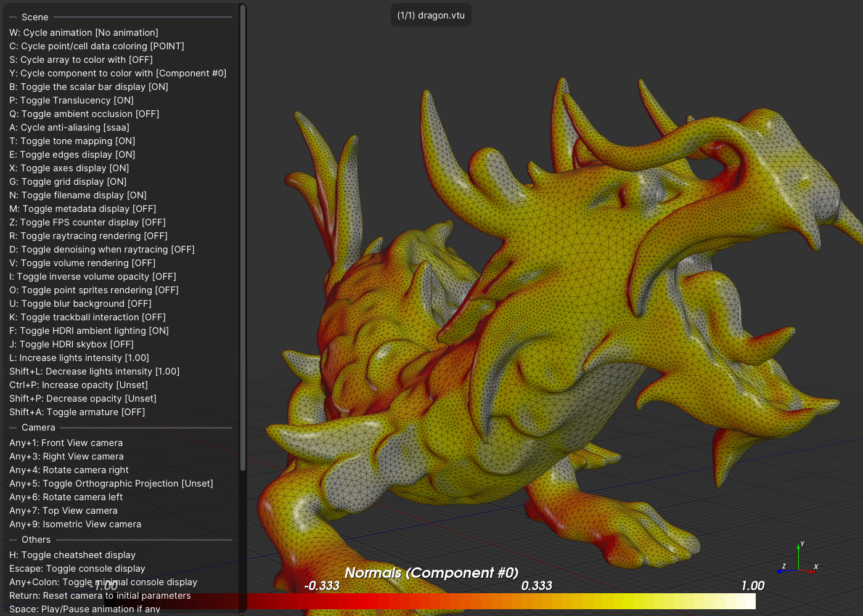This screenshot has width=863, height=616.
Task: Click Isometric View camera entry
Action: (x=75, y=524)
